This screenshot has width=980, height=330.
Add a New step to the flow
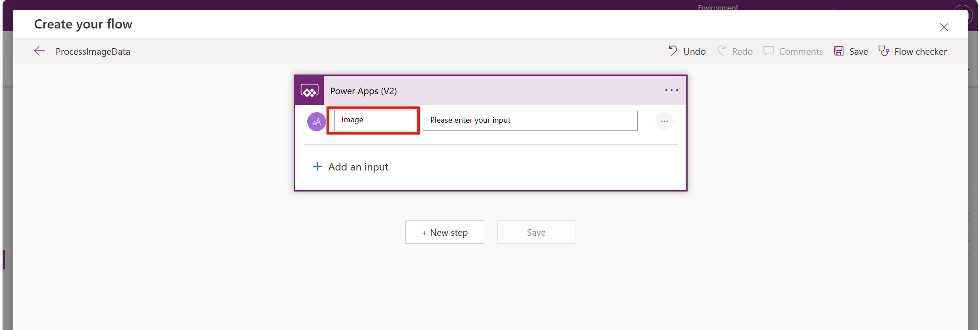444,232
